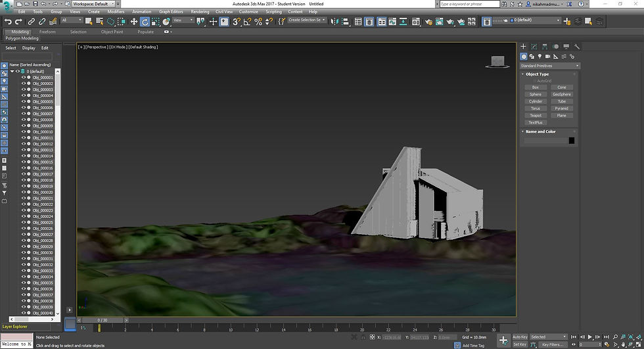
Task: Open the Utilities wrench panel tab
Action: click(577, 47)
